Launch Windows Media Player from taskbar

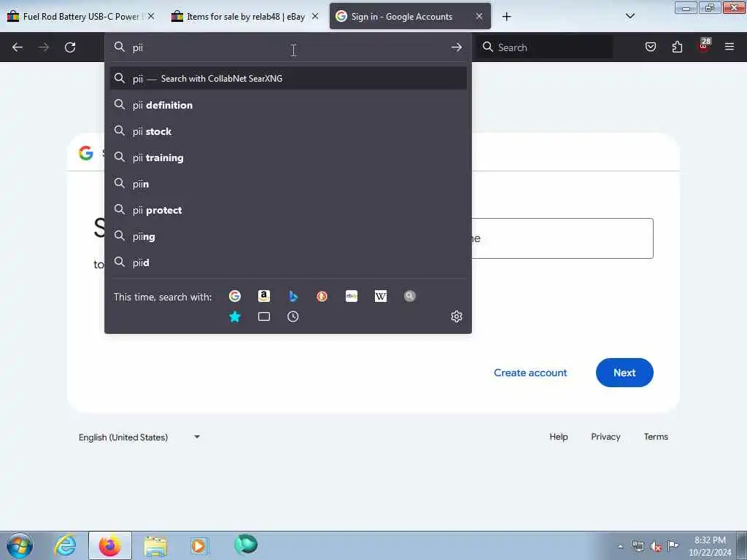point(200,545)
